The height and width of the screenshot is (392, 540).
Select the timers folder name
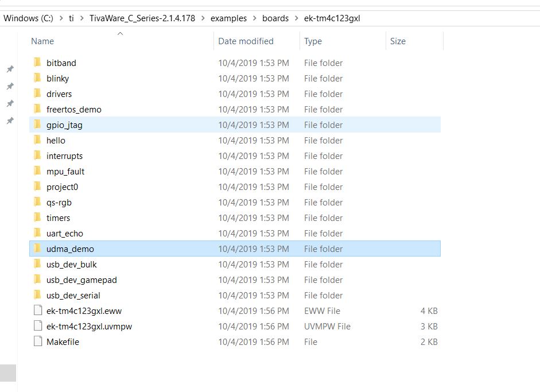[x=58, y=218]
